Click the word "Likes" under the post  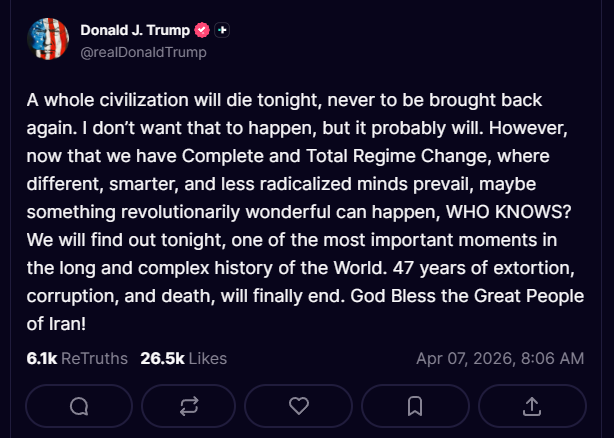[x=208, y=358]
